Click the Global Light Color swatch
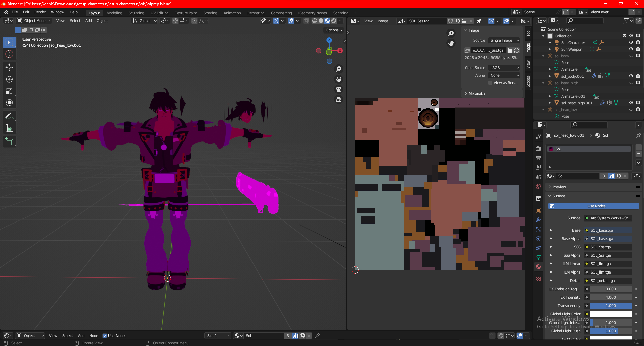 (x=611, y=314)
